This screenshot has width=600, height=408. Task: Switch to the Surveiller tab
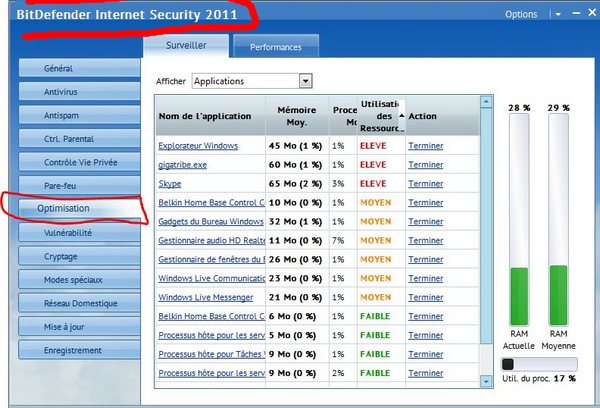click(186, 46)
